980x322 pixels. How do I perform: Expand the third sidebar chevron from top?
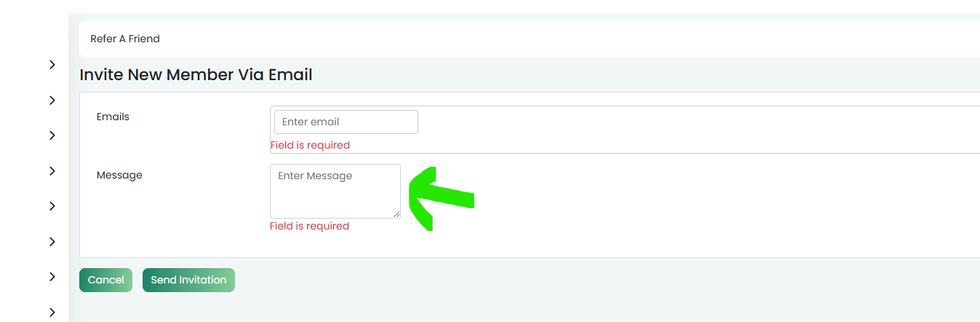[52, 136]
